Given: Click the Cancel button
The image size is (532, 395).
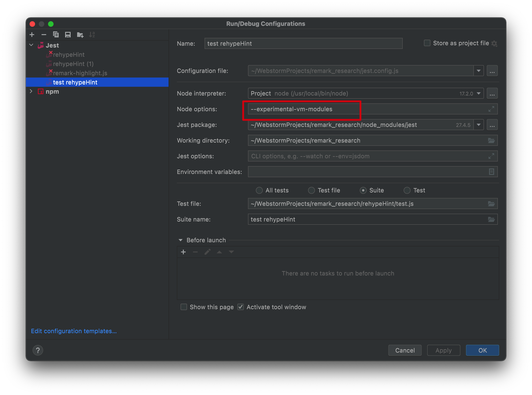Looking at the screenshot, I should pyautogui.click(x=405, y=350).
